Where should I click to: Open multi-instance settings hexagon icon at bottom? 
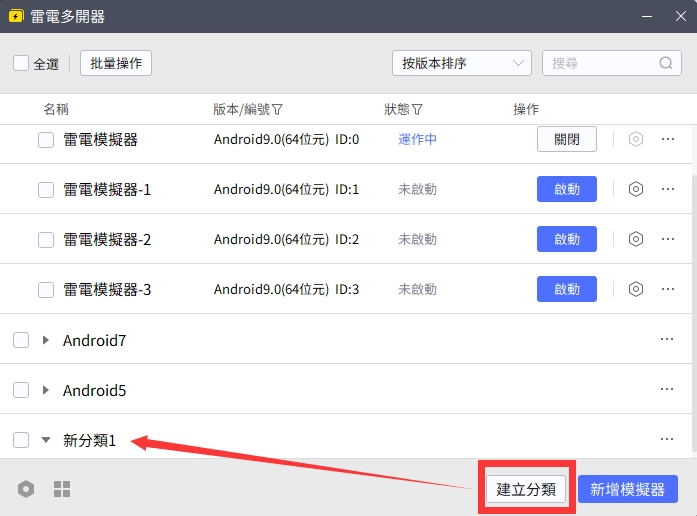(26, 489)
